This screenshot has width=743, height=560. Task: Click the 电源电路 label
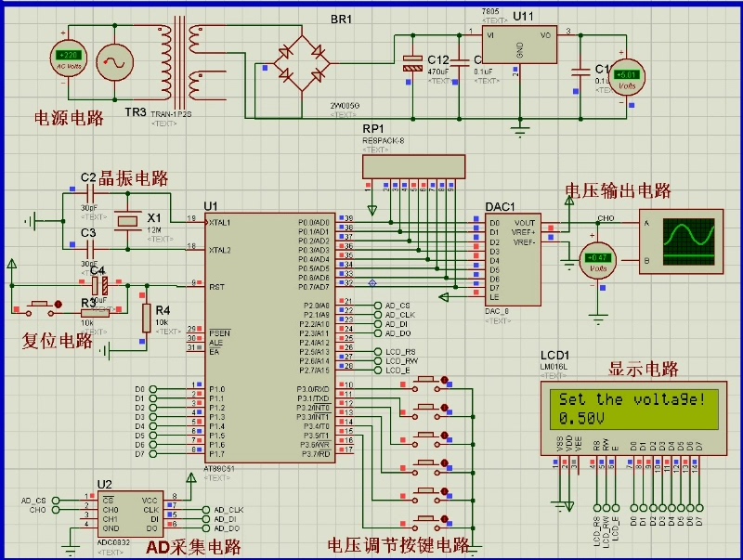pos(69,119)
